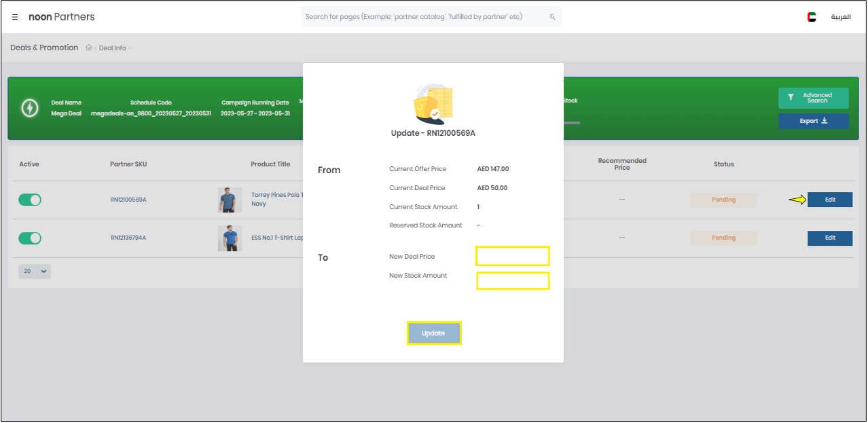Open ESS No.1 T-Shirt thumbnail
This screenshot has height=423, width=868.
[x=230, y=238]
